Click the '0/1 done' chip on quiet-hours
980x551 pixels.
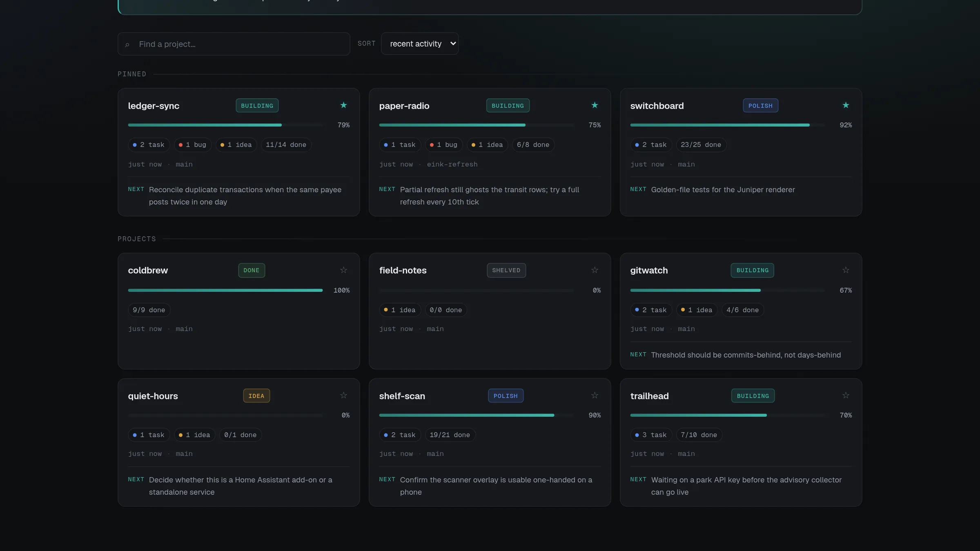240,435
